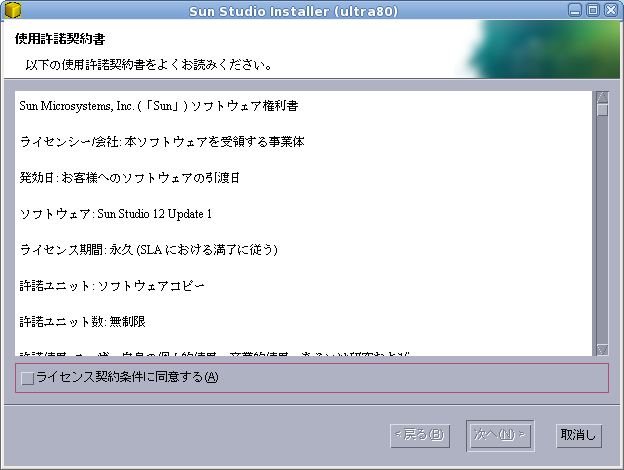Click the line '許諾ユニット: ソフトウェアコピー'
624x470 pixels.
(x=112, y=286)
